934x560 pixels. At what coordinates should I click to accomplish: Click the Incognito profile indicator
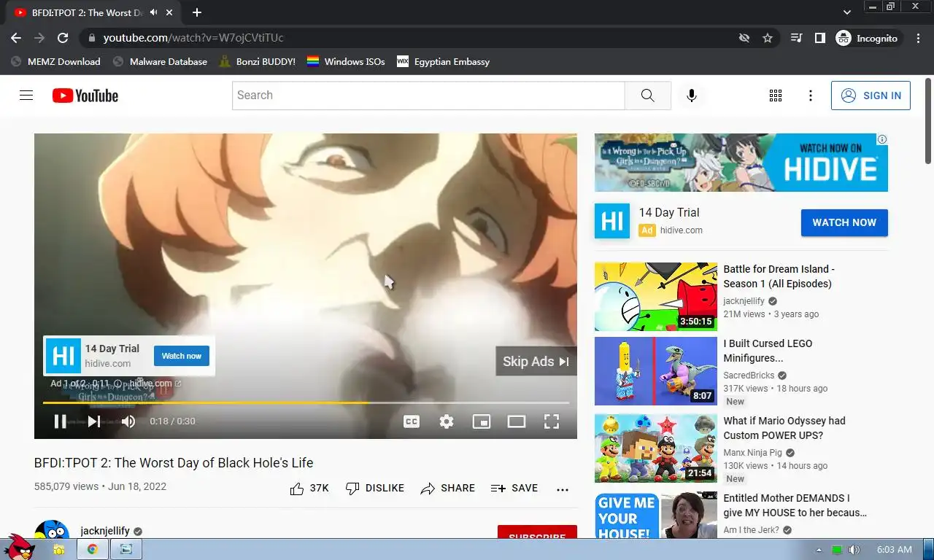click(867, 38)
